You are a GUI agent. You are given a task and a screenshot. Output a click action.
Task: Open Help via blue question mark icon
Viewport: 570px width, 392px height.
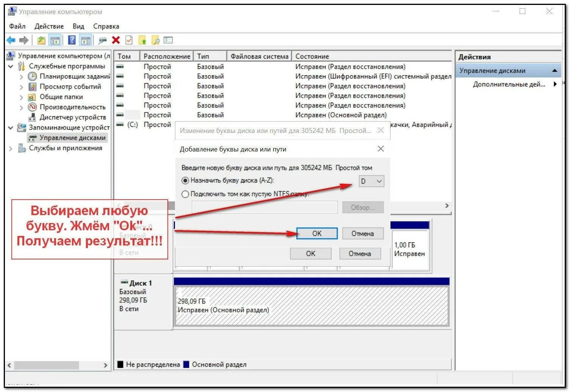coord(72,40)
